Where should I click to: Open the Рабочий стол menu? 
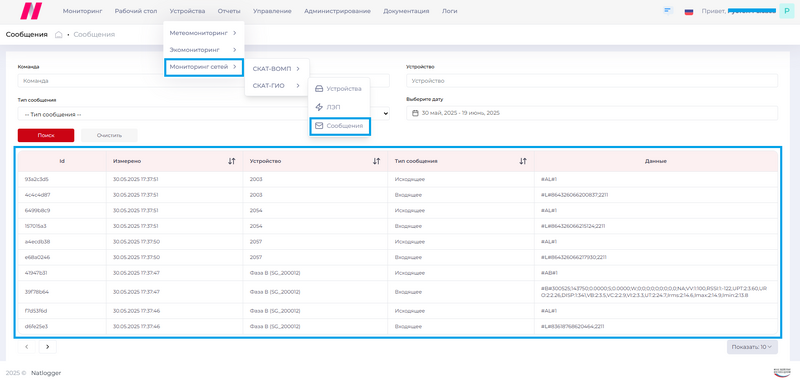[136, 11]
